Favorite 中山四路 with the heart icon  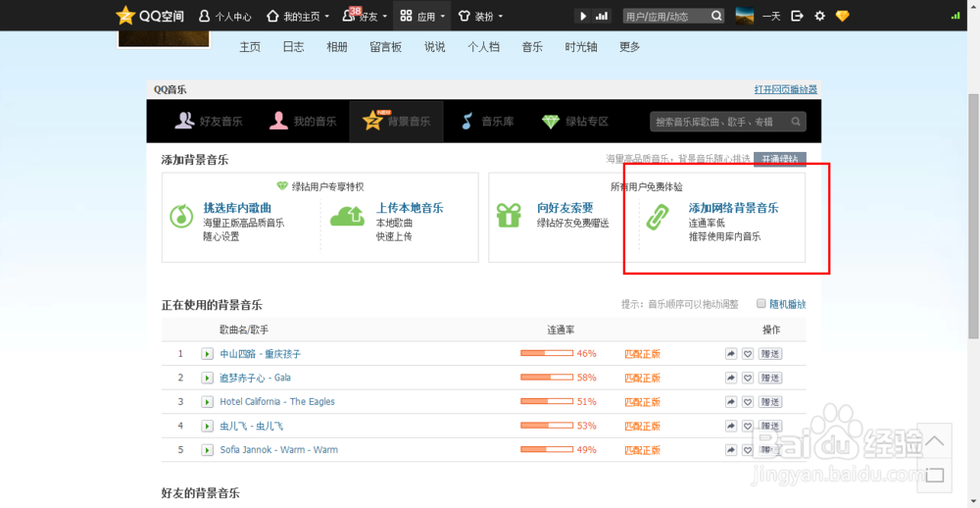point(748,354)
